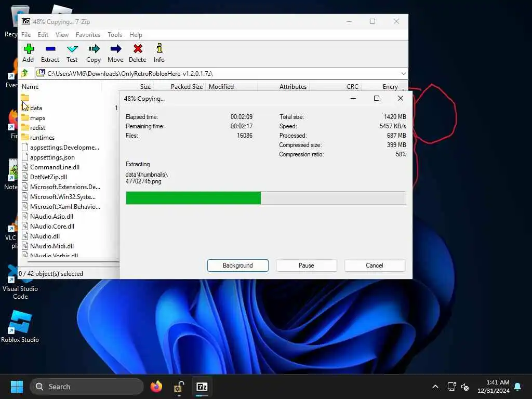Open the File menu
532x399 pixels.
(26, 35)
